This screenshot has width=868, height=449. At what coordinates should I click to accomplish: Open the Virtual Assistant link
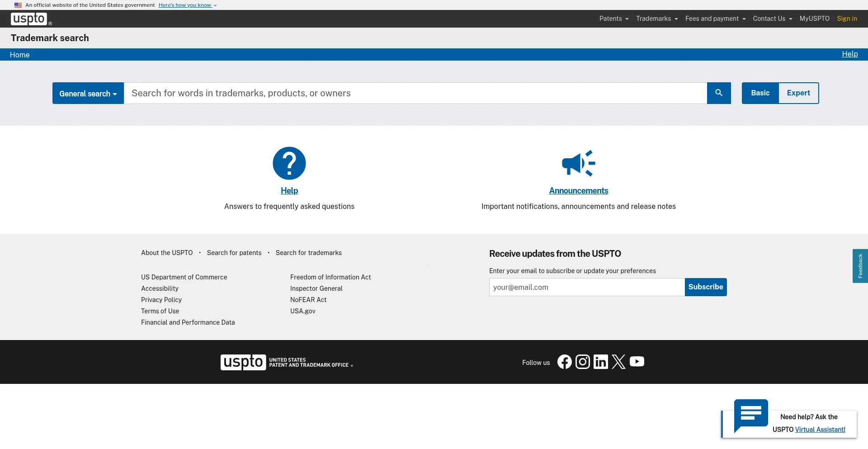pos(820,430)
